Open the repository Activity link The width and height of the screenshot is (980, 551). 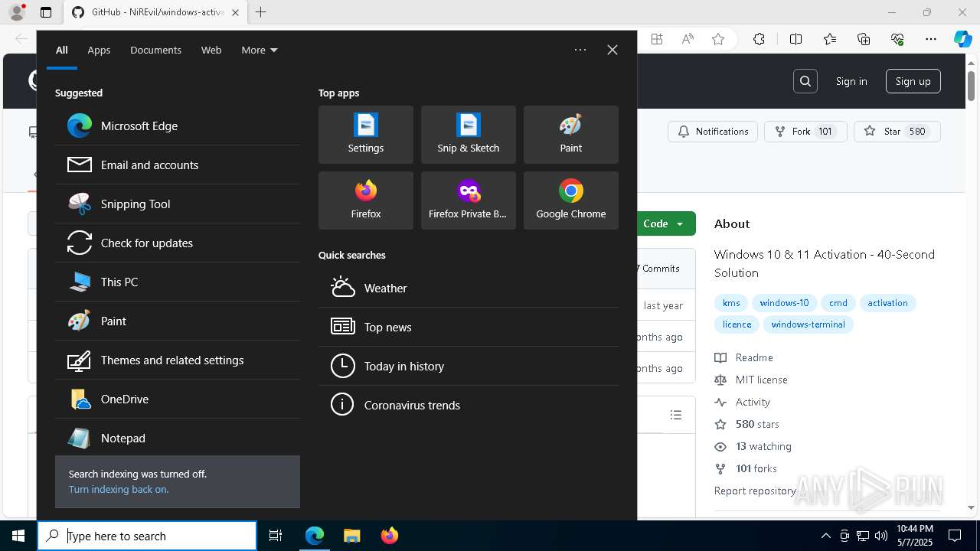click(x=743, y=402)
